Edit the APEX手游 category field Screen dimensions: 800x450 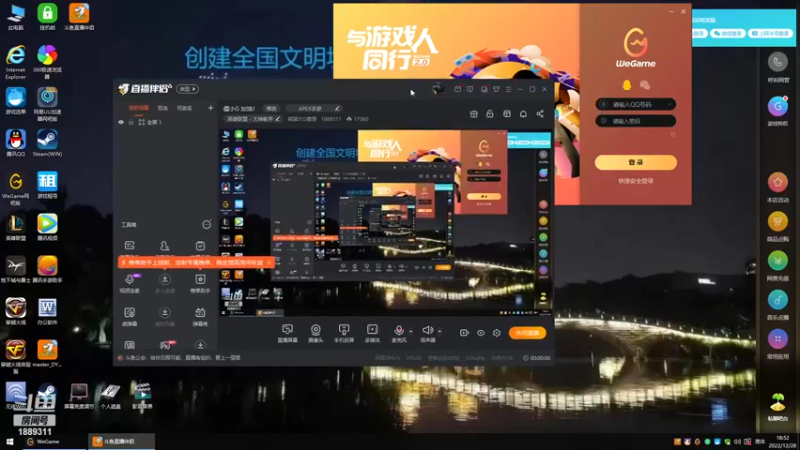(312, 108)
